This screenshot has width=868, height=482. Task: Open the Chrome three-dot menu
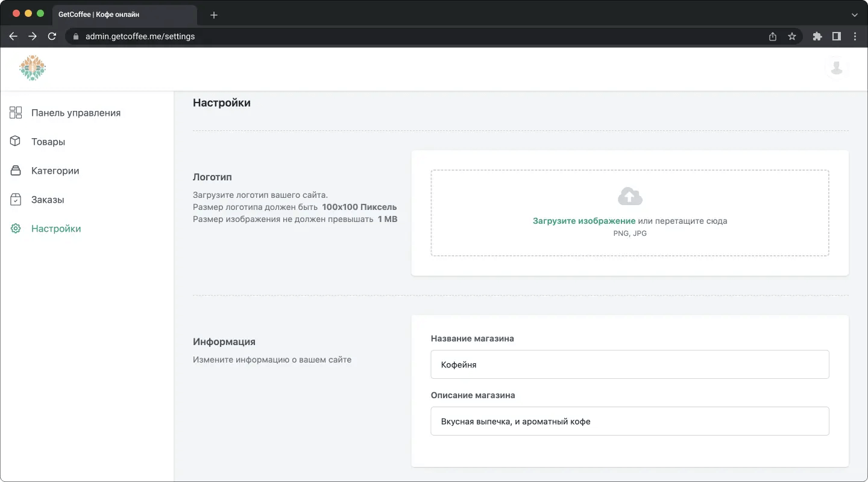pos(855,36)
